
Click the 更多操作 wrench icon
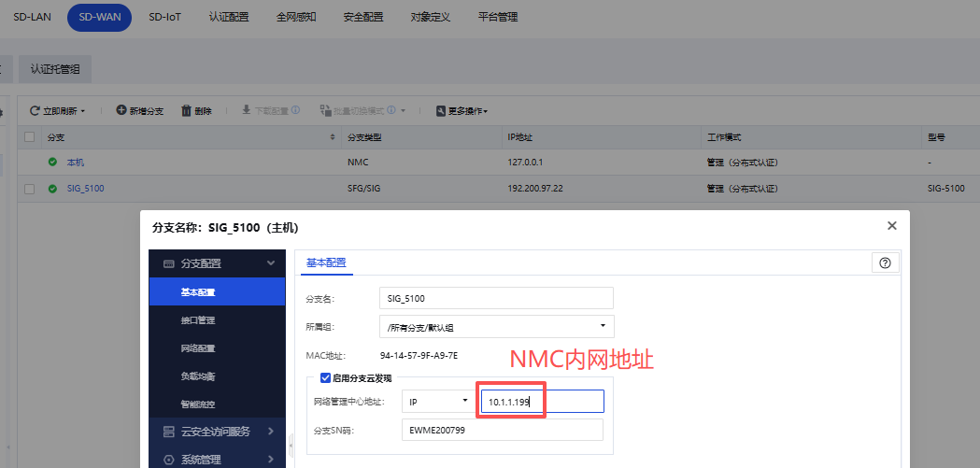(441, 111)
